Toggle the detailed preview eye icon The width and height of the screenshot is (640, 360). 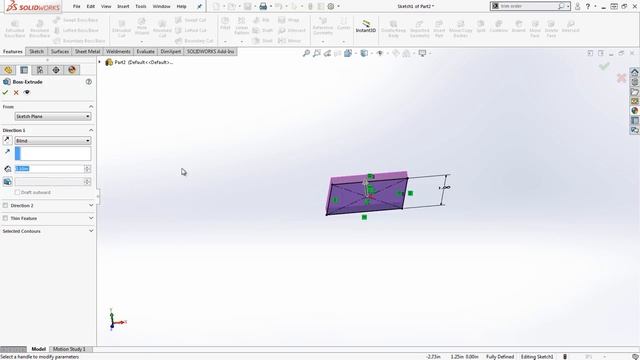click(x=27, y=93)
